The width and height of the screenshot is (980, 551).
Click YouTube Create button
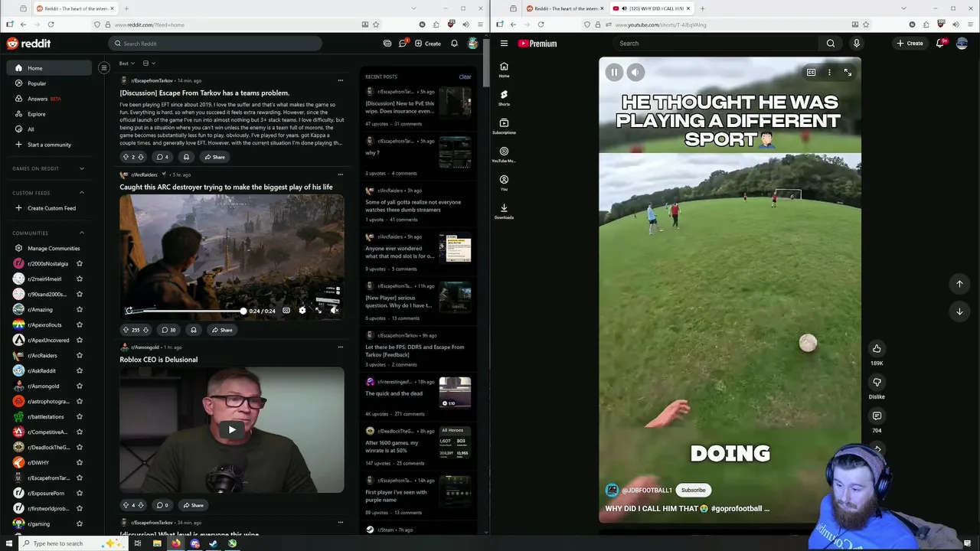pyautogui.click(x=910, y=44)
